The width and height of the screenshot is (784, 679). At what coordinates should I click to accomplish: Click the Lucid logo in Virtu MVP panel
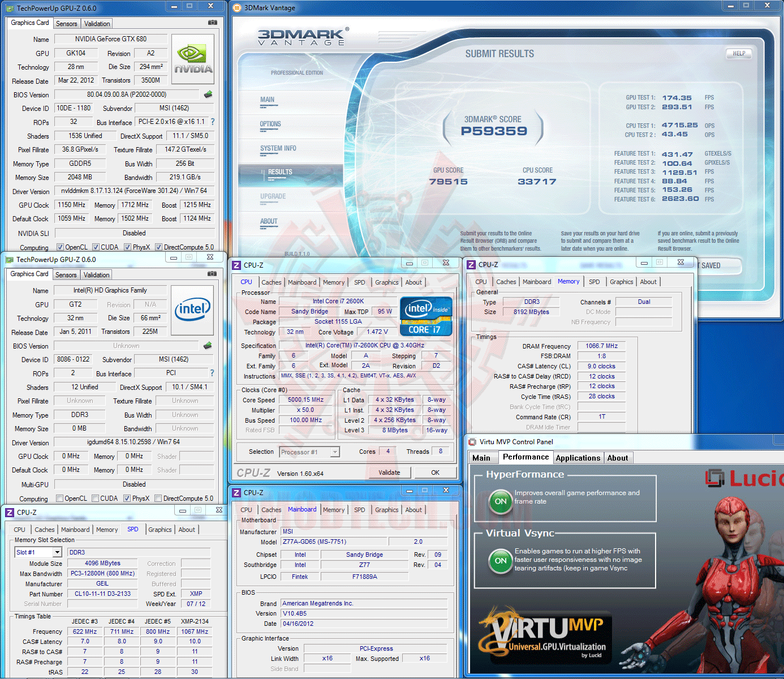pos(744,478)
